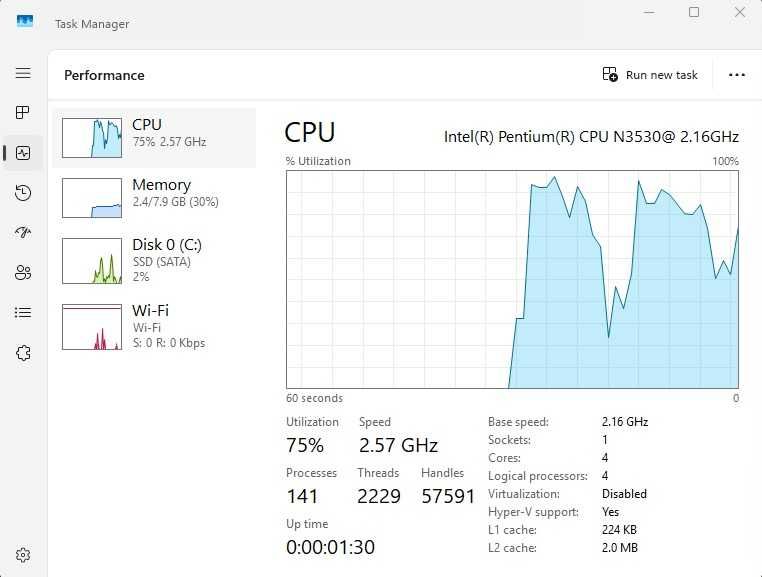Maximize the Task Manager window
The image size is (762, 577).
(x=694, y=12)
